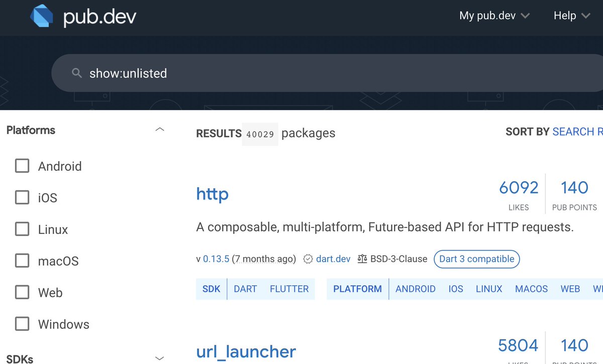Expand the SDKs filter section

160,358
